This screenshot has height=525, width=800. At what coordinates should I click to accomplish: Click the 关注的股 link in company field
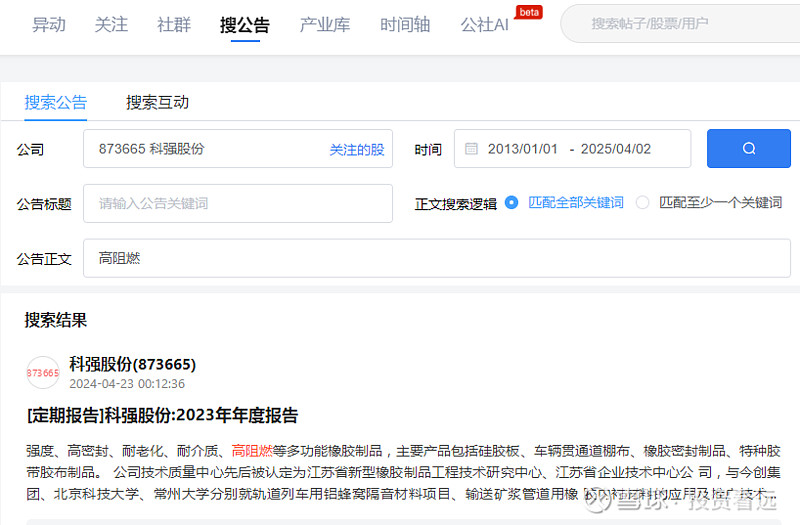click(357, 149)
